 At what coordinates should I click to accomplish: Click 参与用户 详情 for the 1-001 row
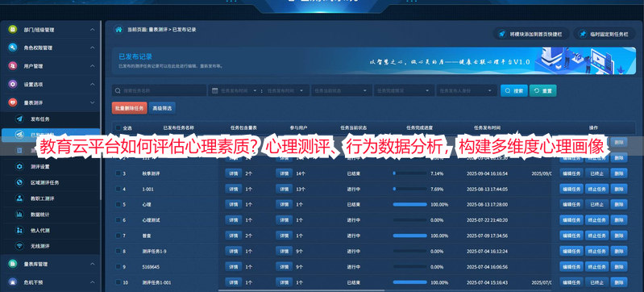tap(284, 189)
